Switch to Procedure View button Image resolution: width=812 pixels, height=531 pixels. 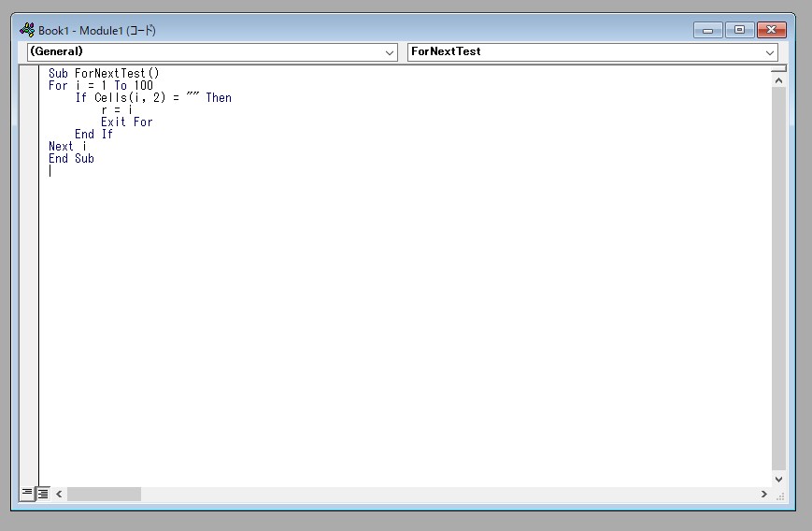[x=27, y=494]
